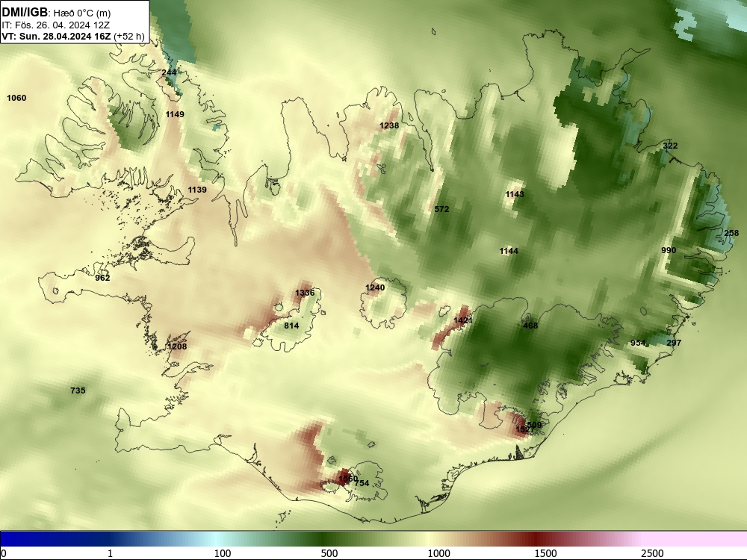The width and height of the screenshot is (747, 560).
Task: Click the 297 value label
Action: pyautogui.click(x=674, y=343)
